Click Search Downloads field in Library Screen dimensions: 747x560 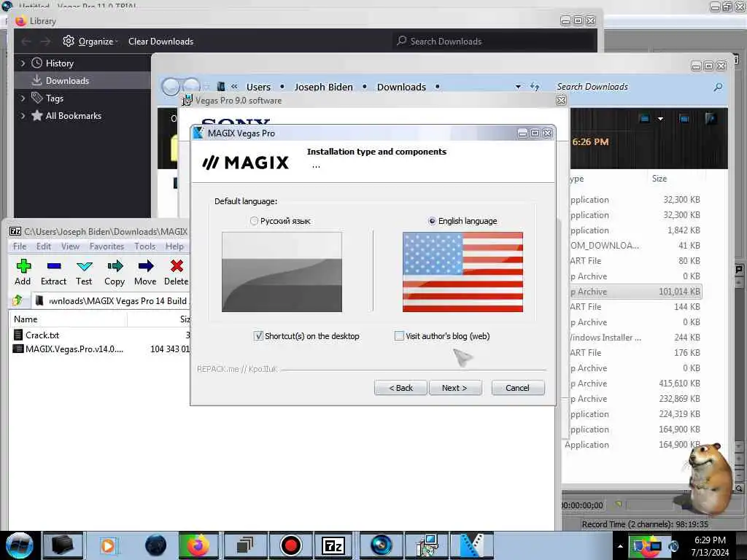[x=493, y=42]
